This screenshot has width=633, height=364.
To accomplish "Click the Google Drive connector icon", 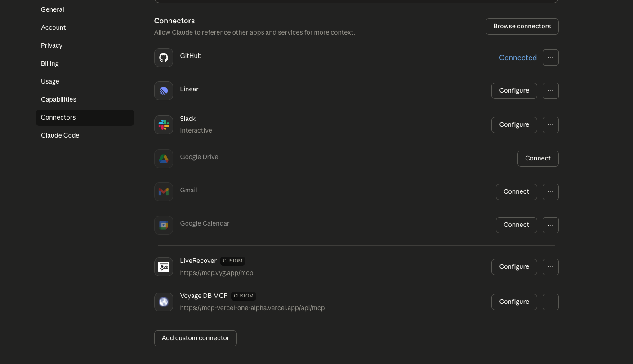I will (x=163, y=159).
